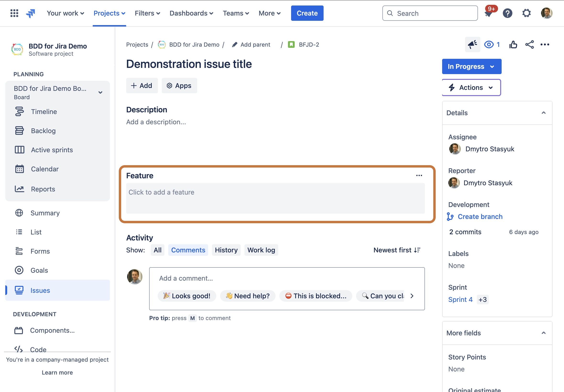Vote for this issue thumbs-up icon

[x=513, y=44]
